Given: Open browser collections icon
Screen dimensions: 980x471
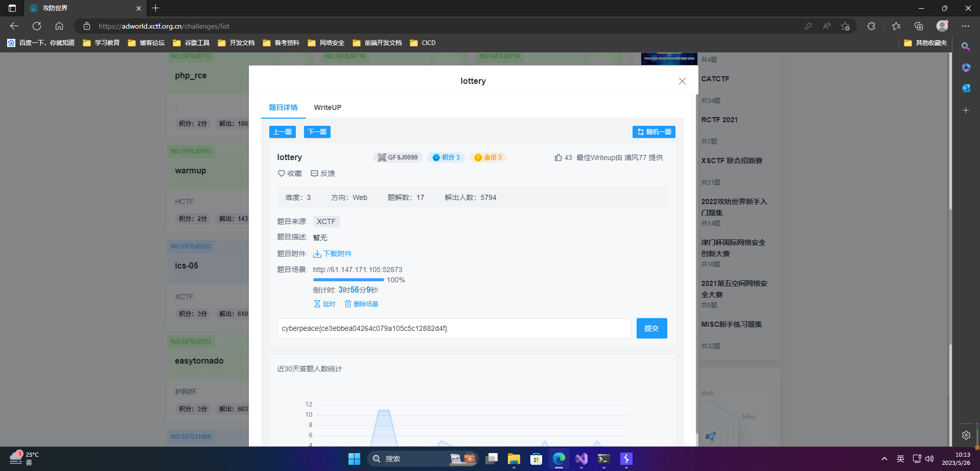Looking at the screenshot, I should [x=919, y=26].
